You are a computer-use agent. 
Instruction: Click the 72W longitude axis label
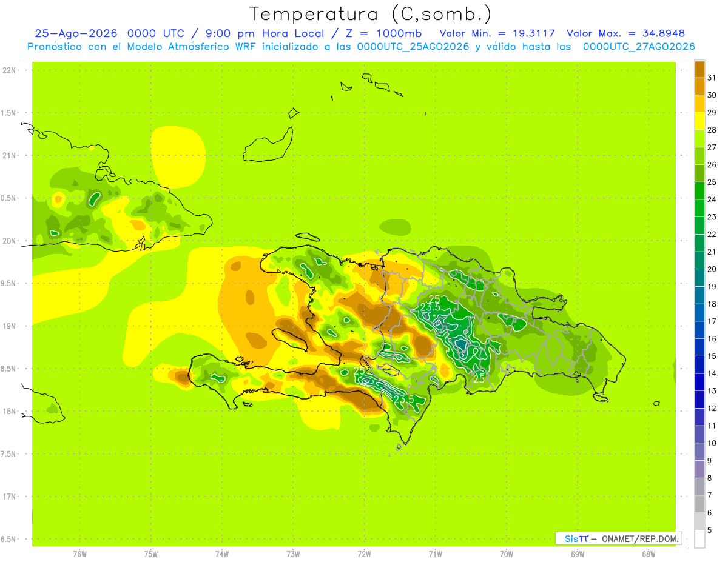pos(364,554)
